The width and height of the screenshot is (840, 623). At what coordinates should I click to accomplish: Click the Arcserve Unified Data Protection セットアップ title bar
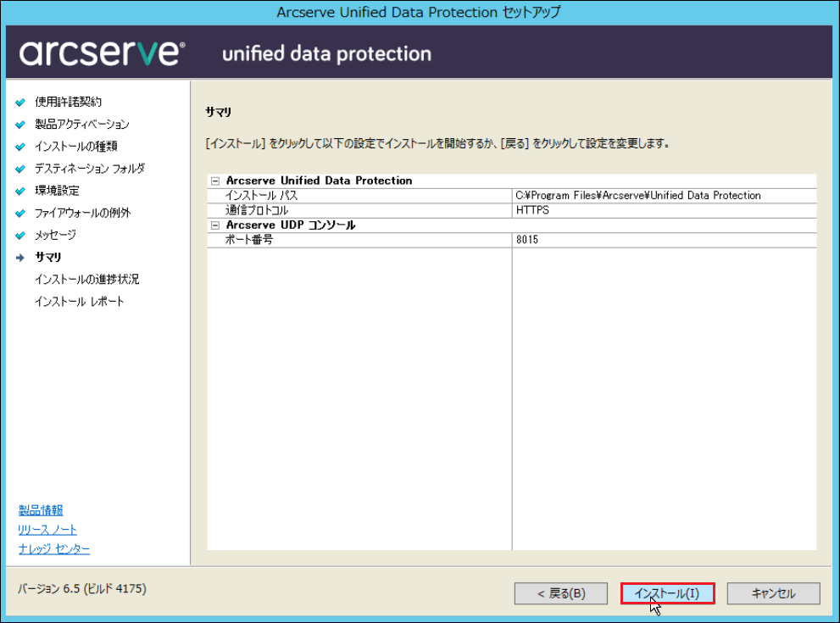point(419,13)
